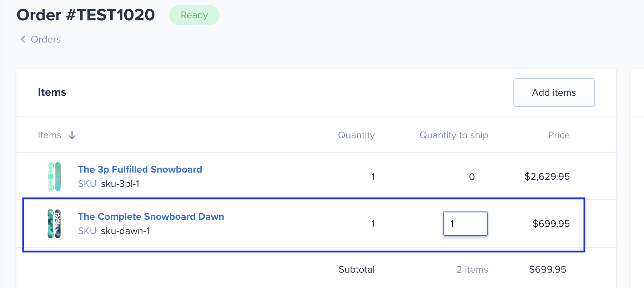Image resolution: width=644 pixels, height=288 pixels.
Task: Select the sku-3pl-1 SKU text
Action: [120, 184]
